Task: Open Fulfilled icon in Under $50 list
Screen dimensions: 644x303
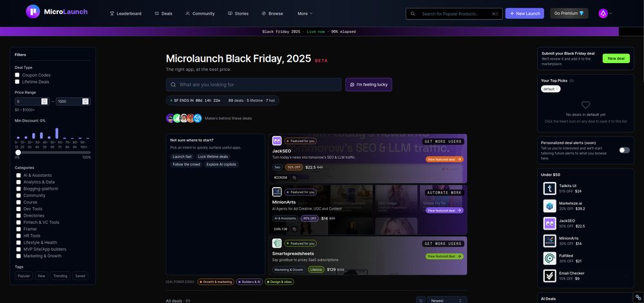Action: click(549, 259)
